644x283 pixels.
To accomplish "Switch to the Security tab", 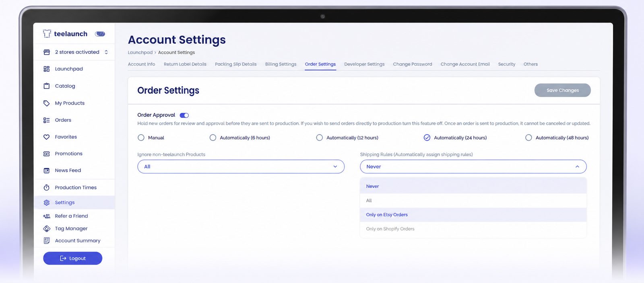I will coord(507,64).
